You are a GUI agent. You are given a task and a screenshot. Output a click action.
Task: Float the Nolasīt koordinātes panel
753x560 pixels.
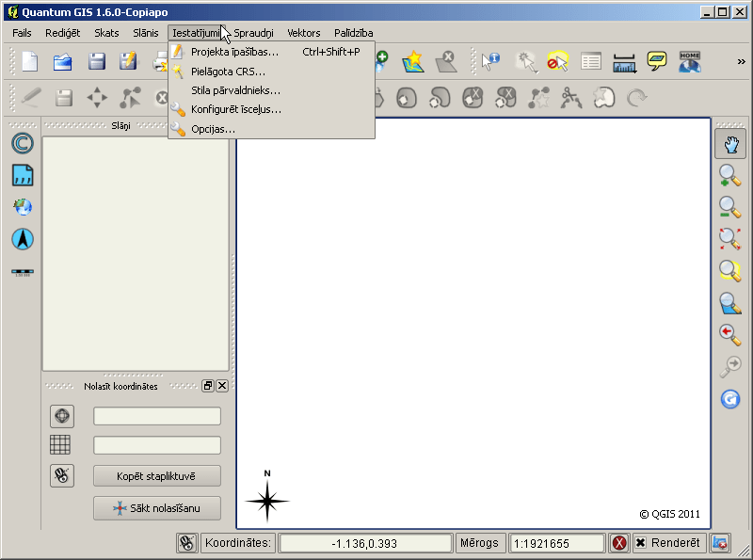click(x=208, y=386)
